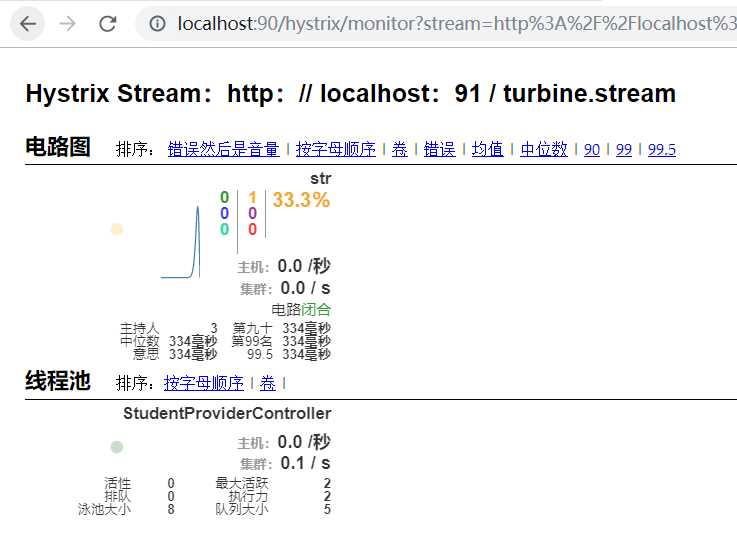Viewport: 737px width, 557px height.
Task: Sort circuits by 均值 link
Action: click(487, 149)
